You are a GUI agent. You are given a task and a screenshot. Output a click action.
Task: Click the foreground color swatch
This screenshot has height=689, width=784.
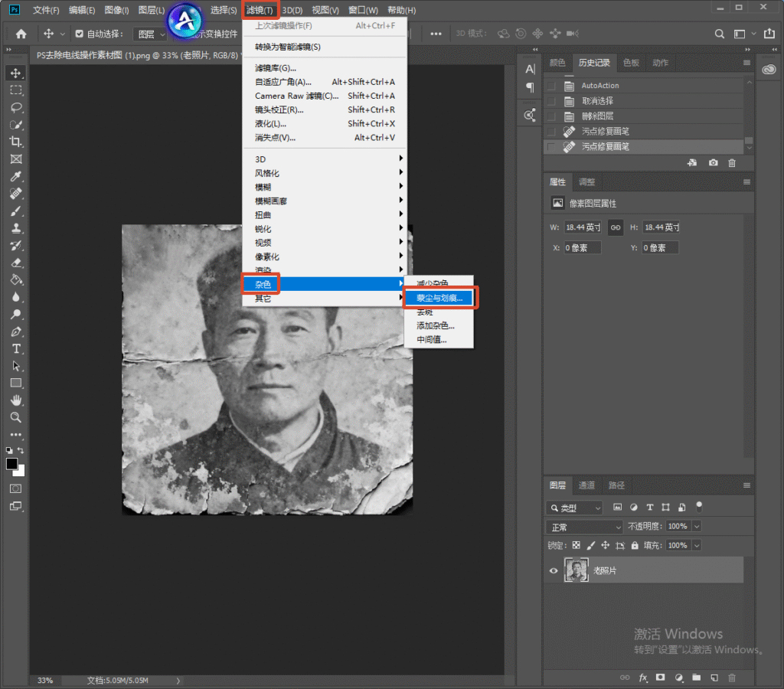(11, 464)
